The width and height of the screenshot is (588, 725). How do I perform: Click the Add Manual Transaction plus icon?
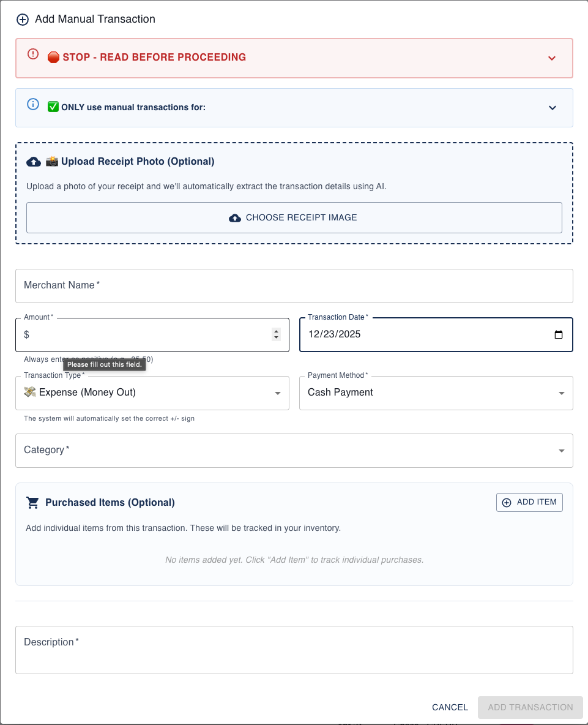23,20
